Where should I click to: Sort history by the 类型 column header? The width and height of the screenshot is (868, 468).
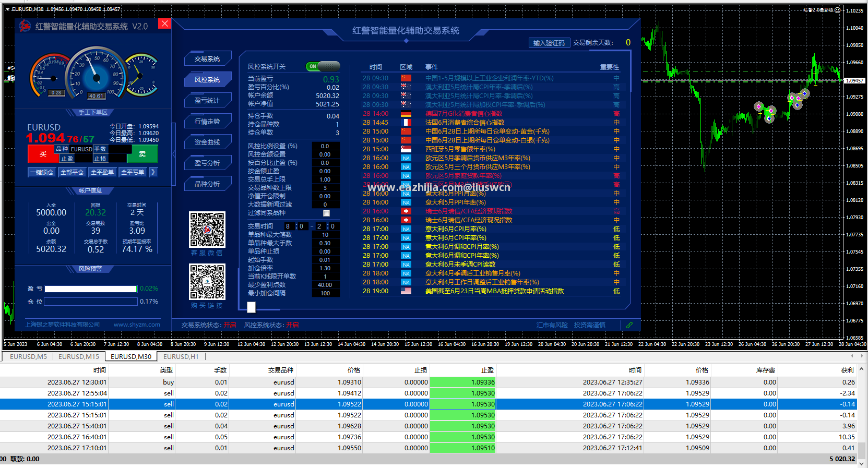click(141, 370)
